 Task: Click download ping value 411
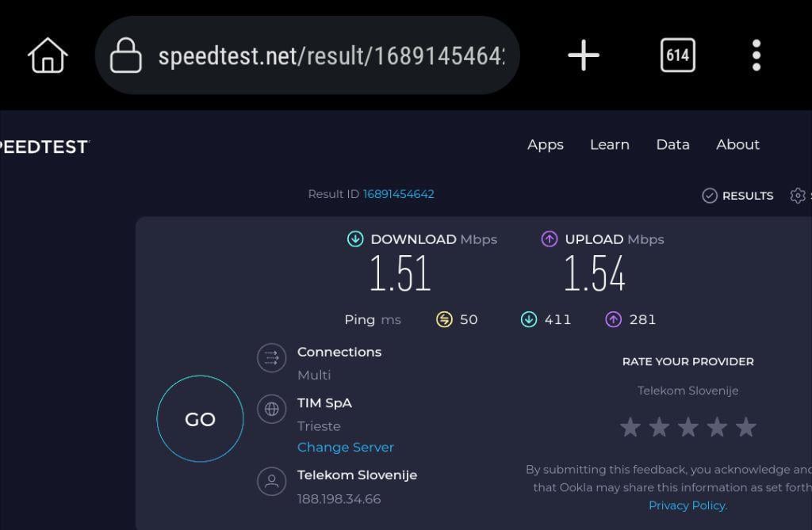pyautogui.click(x=557, y=319)
